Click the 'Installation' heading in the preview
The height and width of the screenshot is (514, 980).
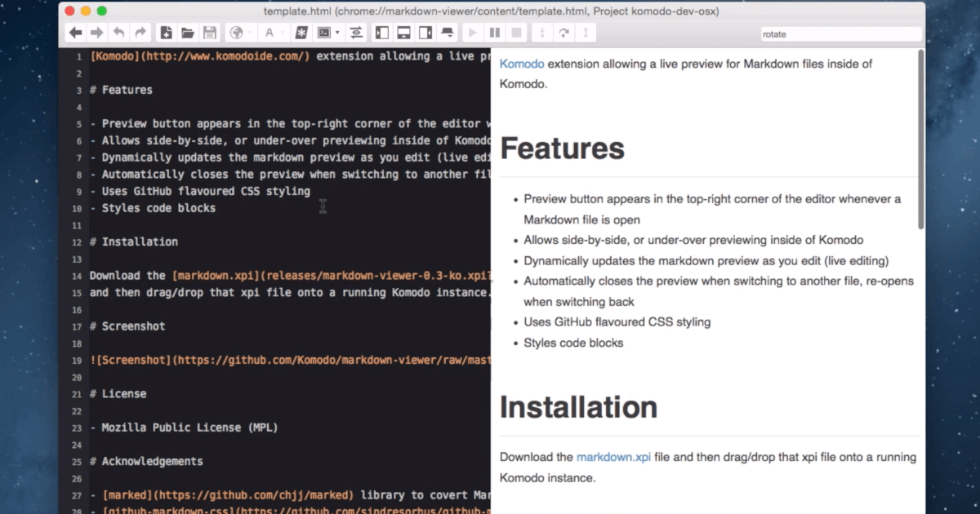pyautogui.click(x=578, y=407)
